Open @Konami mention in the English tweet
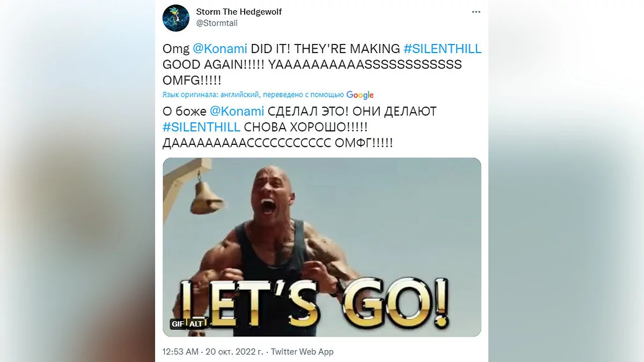The image size is (644, 362). (x=219, y=49)
